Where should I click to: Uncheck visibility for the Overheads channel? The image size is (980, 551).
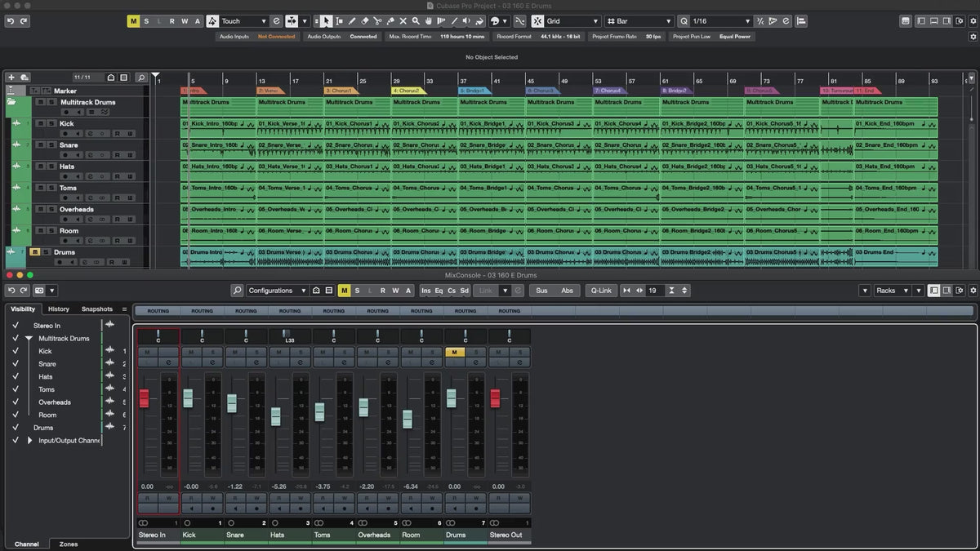[x=16, y=402]
